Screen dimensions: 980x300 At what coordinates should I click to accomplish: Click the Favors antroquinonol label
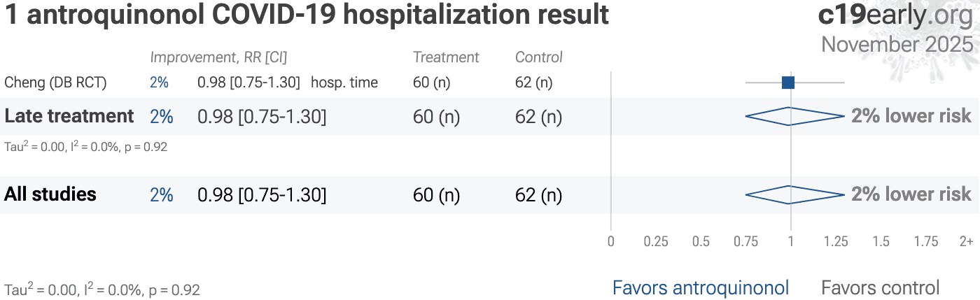pyautogui.click(x=700, y=287)
